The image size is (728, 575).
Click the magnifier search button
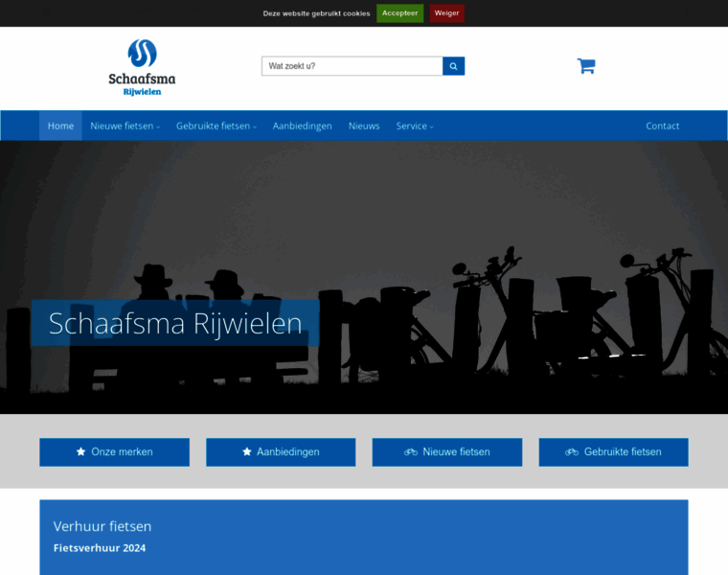click(x=453, y=66)
